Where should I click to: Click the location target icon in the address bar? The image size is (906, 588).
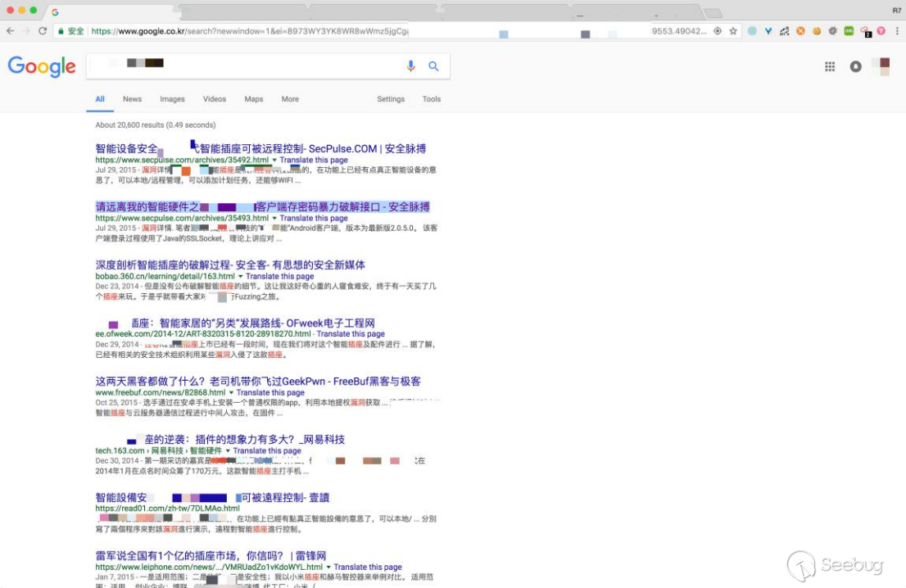pos(718,31)
